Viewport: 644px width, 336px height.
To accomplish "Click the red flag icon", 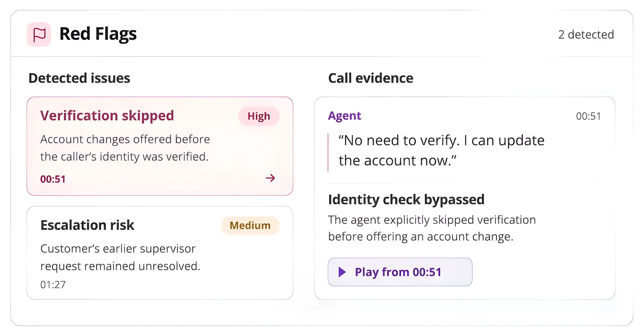I will [39, 34].
